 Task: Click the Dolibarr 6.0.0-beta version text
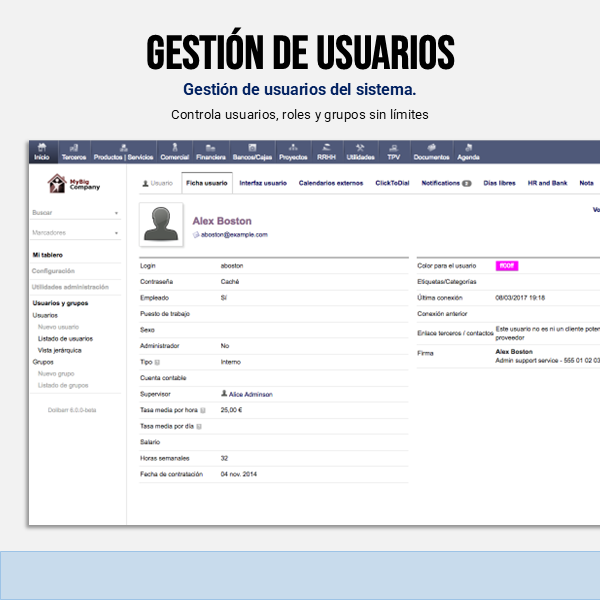tap(72, 410)
